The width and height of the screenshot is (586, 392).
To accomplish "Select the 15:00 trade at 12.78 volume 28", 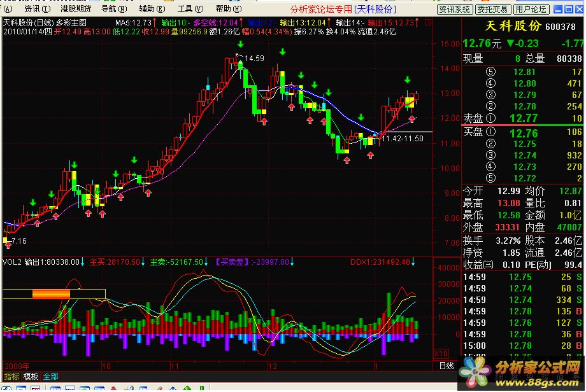I will (x=522, y=346).
